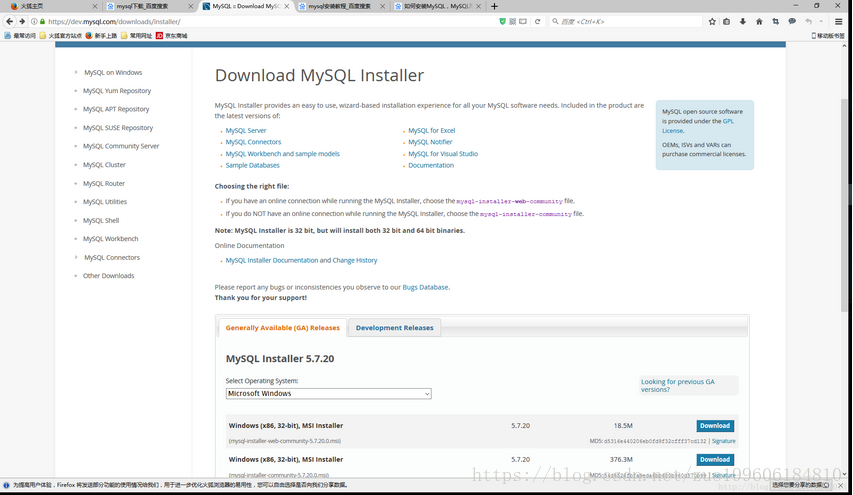
Task: Open Looking for previous GA versions link
Action: [678, 386]
